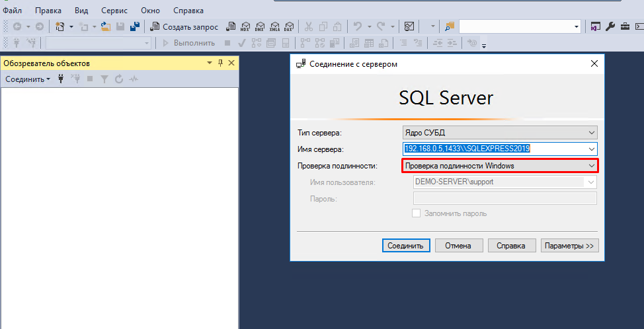
Task: Click the wrench Properties icon
Action: 610,26
